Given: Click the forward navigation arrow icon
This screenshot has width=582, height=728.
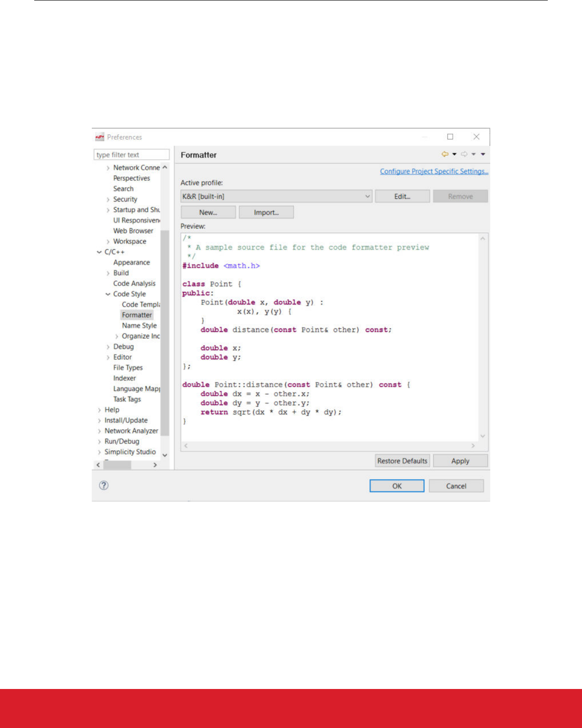Looking at the screenshot, I should click(x=465, y=154).
